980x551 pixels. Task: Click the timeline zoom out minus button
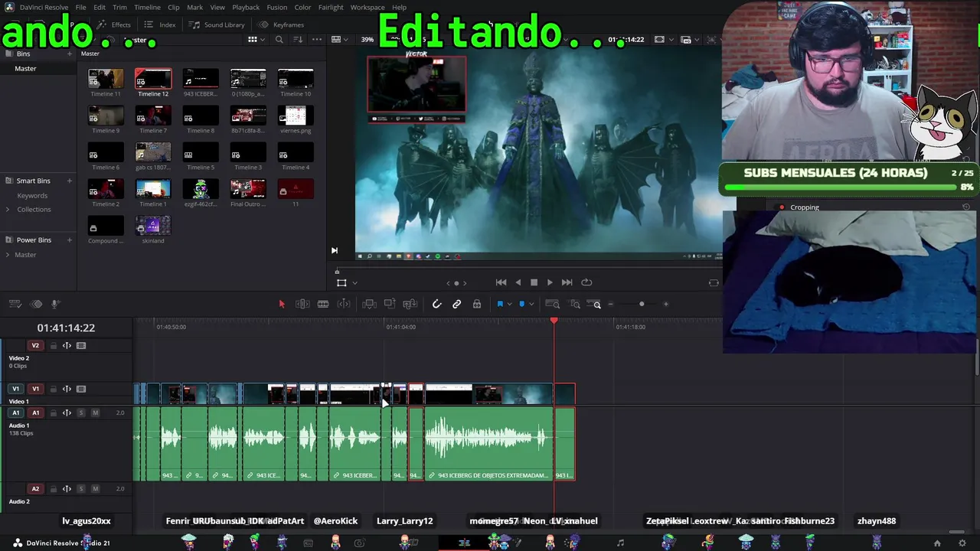pos(610,305)
